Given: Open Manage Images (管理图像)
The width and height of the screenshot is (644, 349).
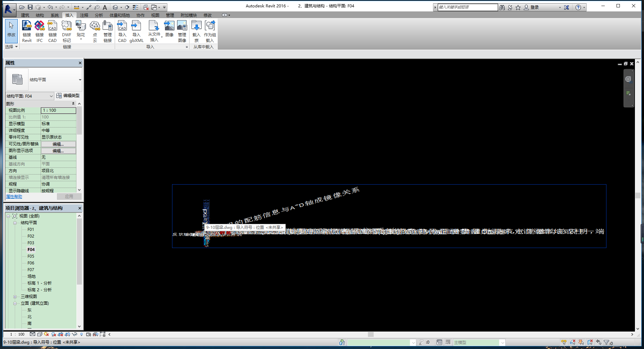Looking at the screenshot, I should coord(182,31).
